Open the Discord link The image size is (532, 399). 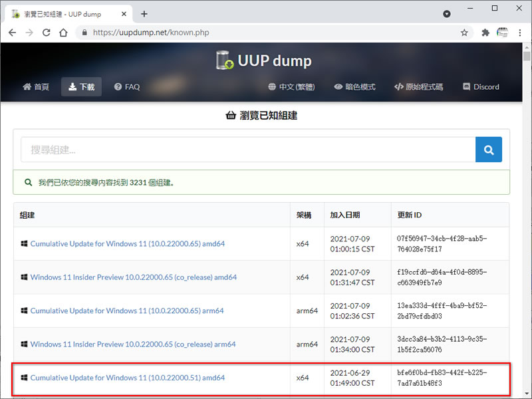point(481,87)
